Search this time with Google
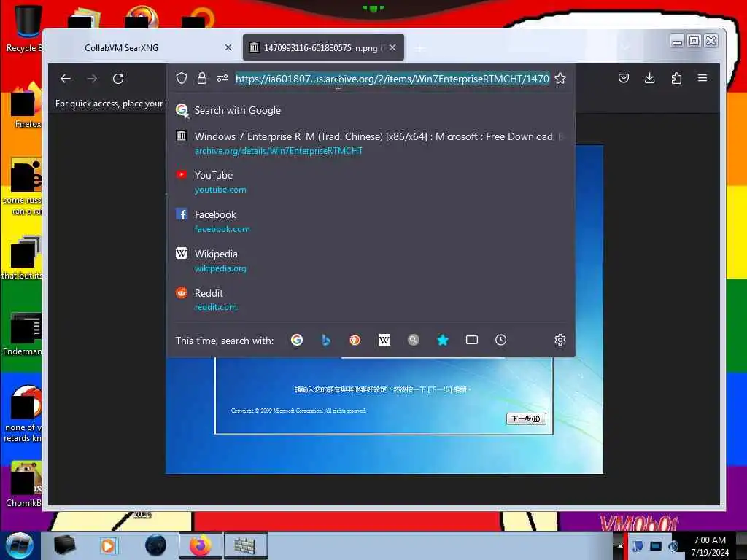Screen dimensions: 747x560 click(x=297, y=340)
